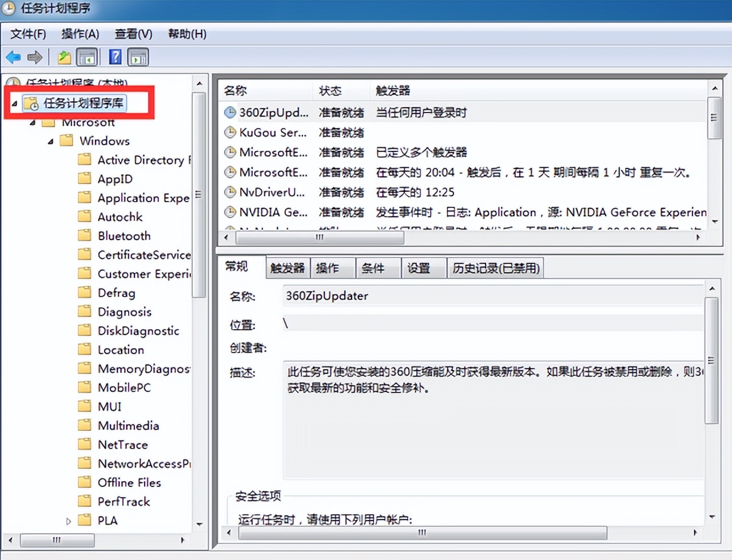Click the NVIDIA task clock icon

(229, 212)
